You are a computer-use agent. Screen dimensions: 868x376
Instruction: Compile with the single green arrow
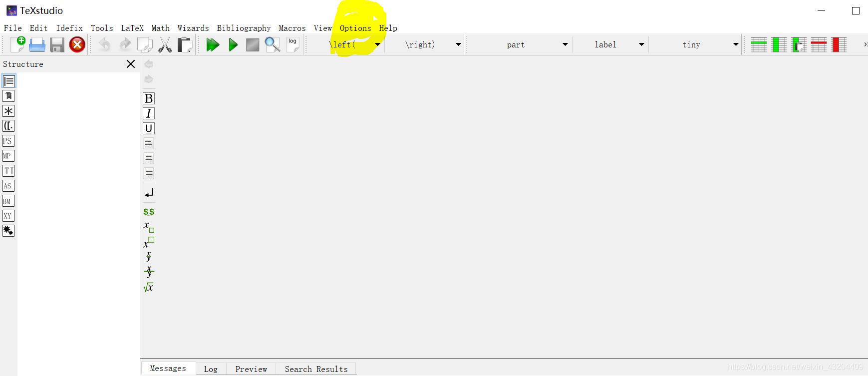point(233,45)
